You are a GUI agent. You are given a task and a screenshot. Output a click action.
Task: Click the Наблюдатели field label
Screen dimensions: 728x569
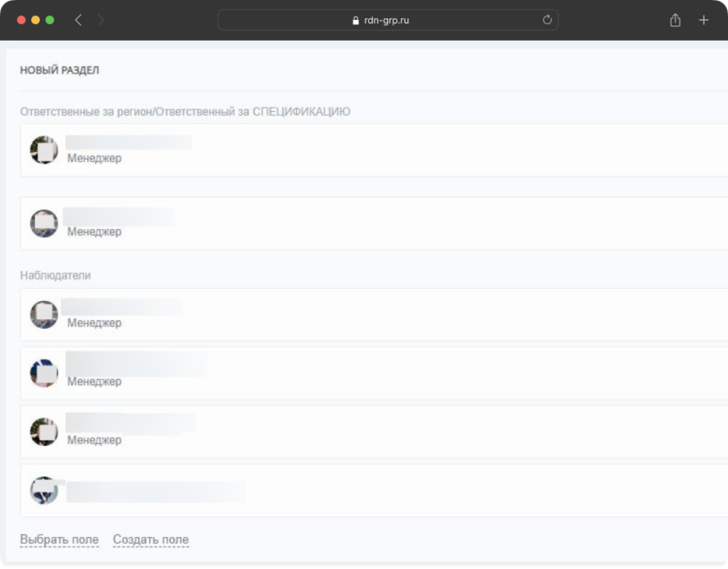coord(55,275)
